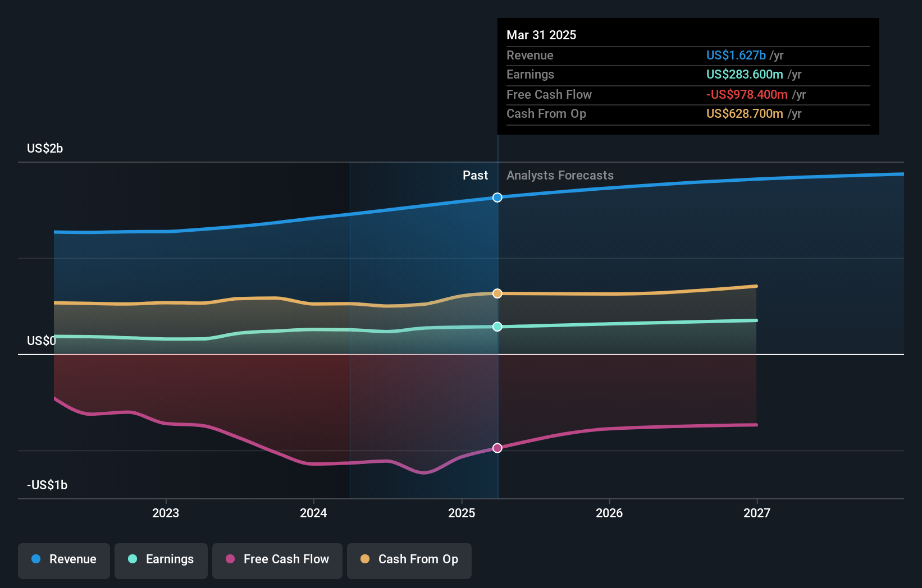
Task: Click the 2025 x-axis label
Action: pos(462,513)
